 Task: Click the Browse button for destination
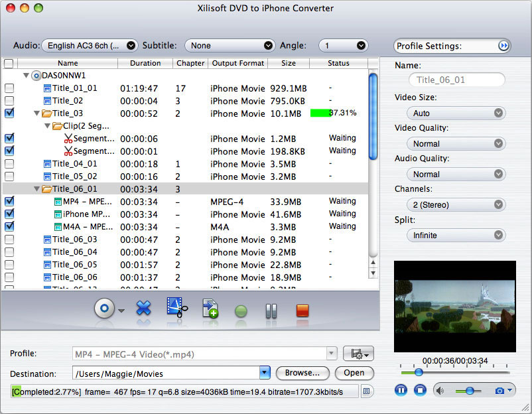coord(302,374)
